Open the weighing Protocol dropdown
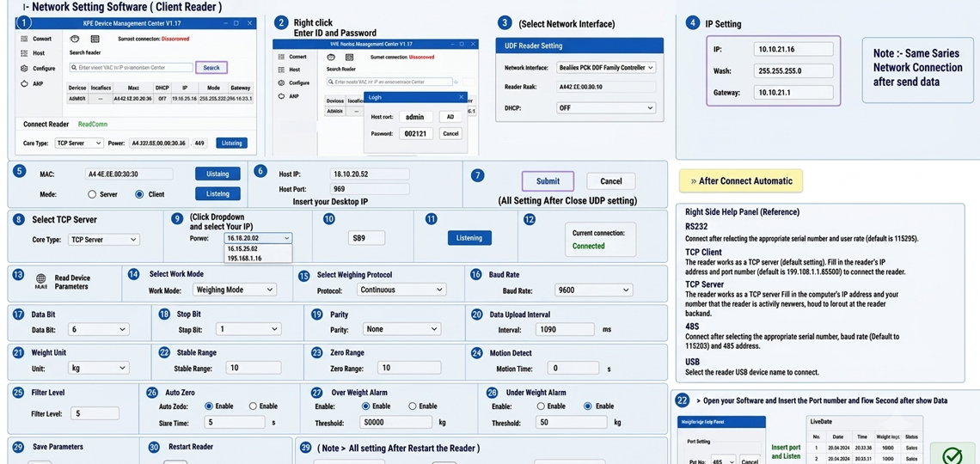This screenshot has width=980, height=464. click(x=401, y=290)
